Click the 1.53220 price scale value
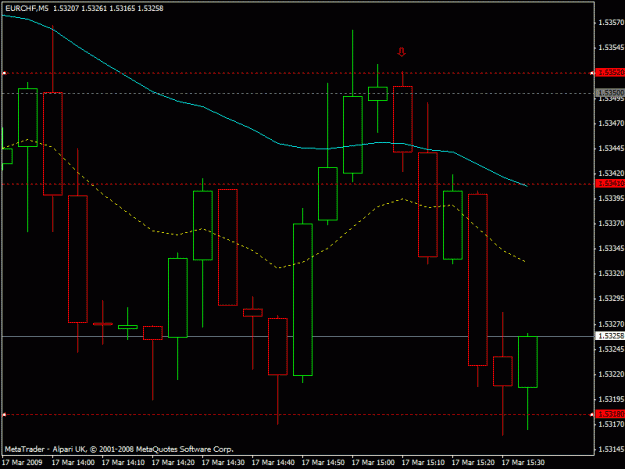The height and width of the screenshot is (469, 625). click(611, 374)
